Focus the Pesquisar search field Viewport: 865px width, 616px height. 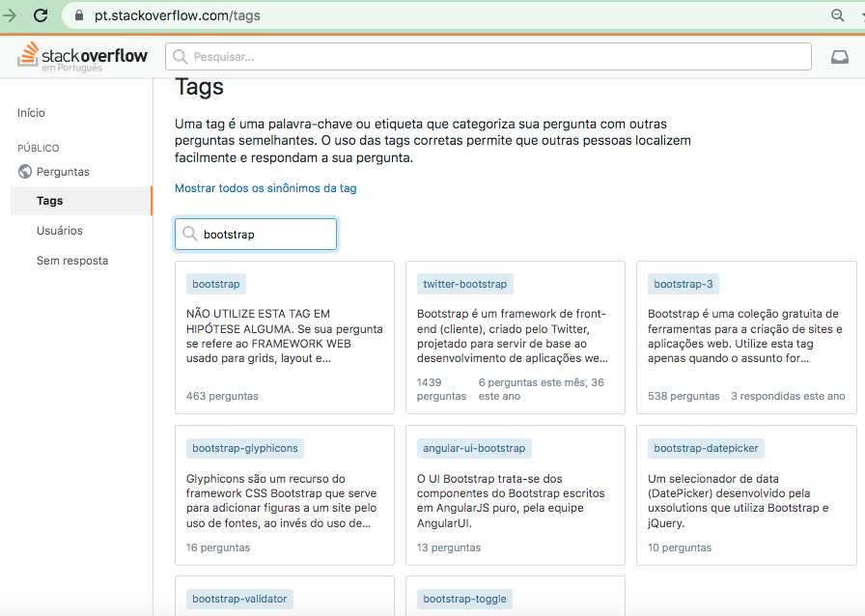[488, 57]
